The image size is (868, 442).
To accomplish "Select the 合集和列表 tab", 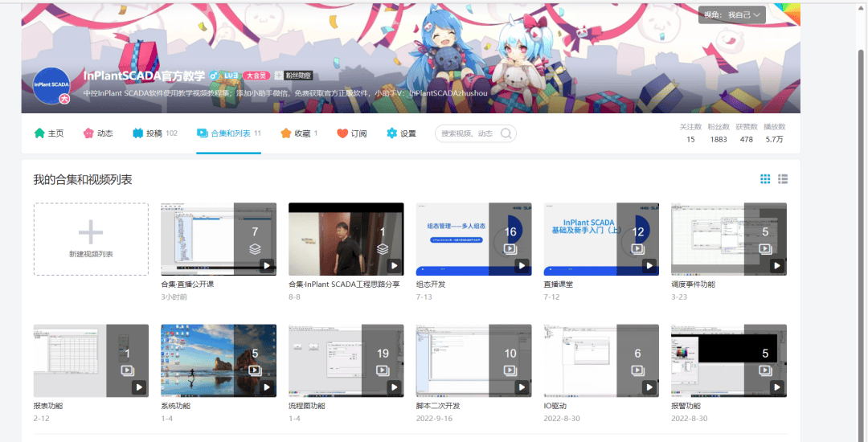I will [x=228, y=133].
